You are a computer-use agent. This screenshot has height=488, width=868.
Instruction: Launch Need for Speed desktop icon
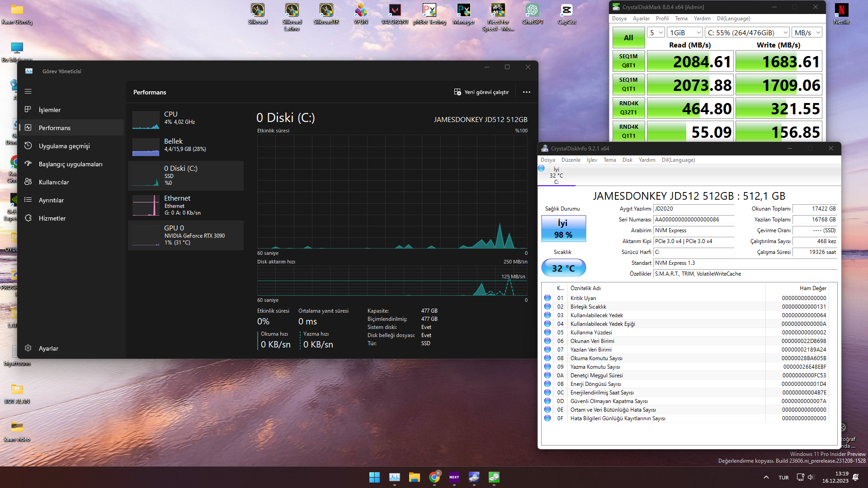498,17
